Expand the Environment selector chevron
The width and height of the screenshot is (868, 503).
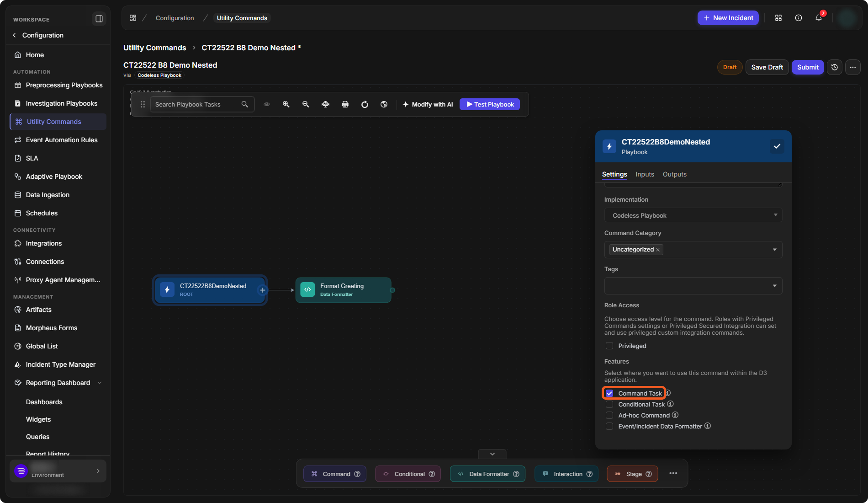click(x=98, y=471)
